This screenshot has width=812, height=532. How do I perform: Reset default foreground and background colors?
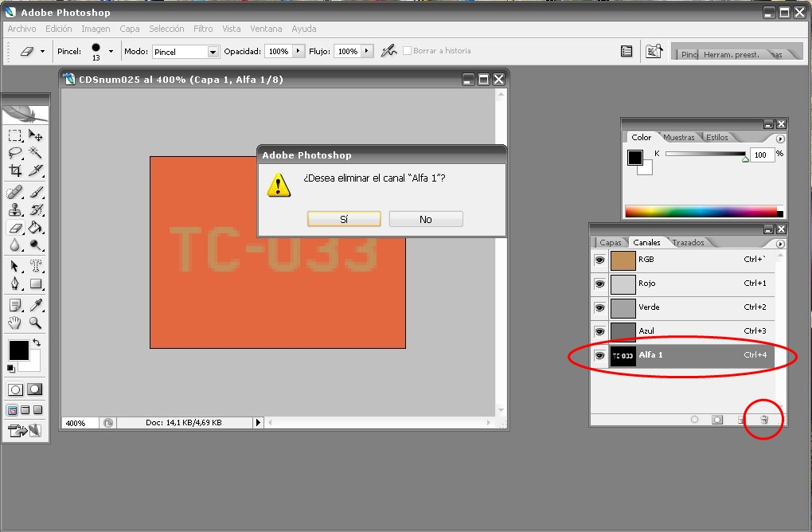click(11, 368)
